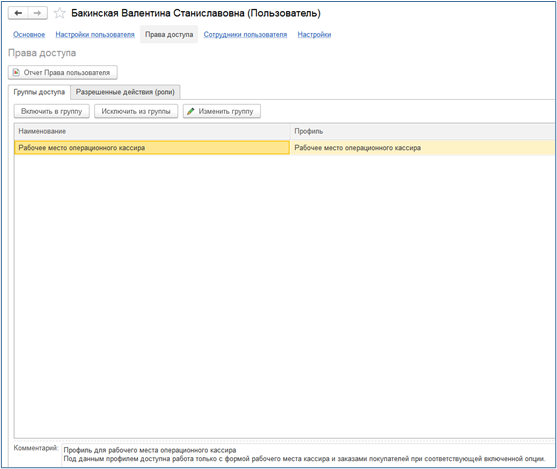Click the forward arrow navigation button
This screenshot has width=557, height=469.
coord(37,13)
